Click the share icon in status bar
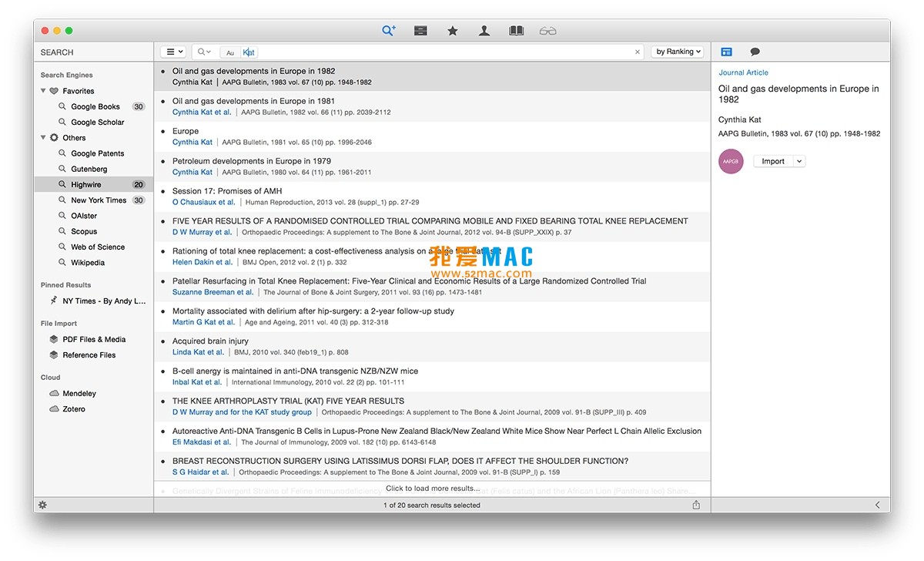Screen dimensions: 924x561 click(696, 505)
